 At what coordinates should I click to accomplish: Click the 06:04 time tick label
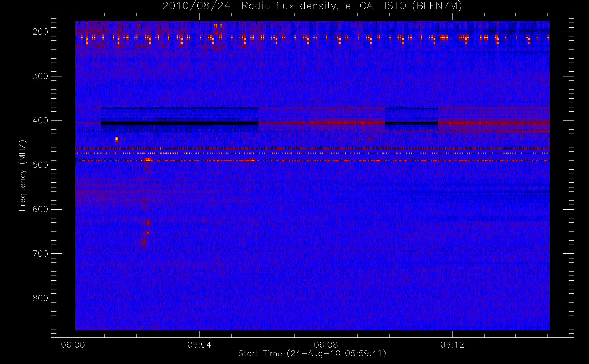click(x=199, y=345)
